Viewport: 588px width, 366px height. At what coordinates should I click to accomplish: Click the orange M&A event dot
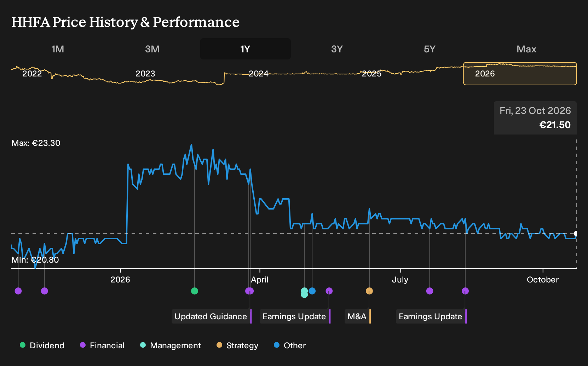369,291
